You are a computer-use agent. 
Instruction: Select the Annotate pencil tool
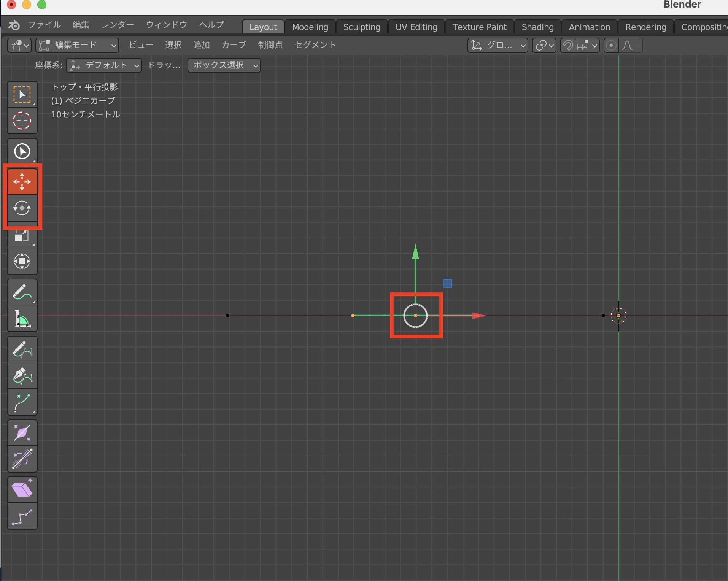coord(22,292)
